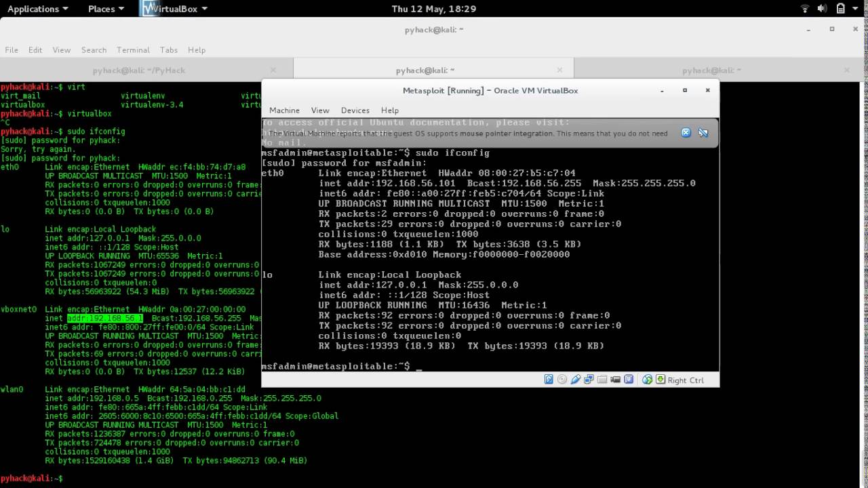Click inet addr:192.168.56.101 in Metasploit VM
This screenshot has height=488, width=868.
coord(387,183)
